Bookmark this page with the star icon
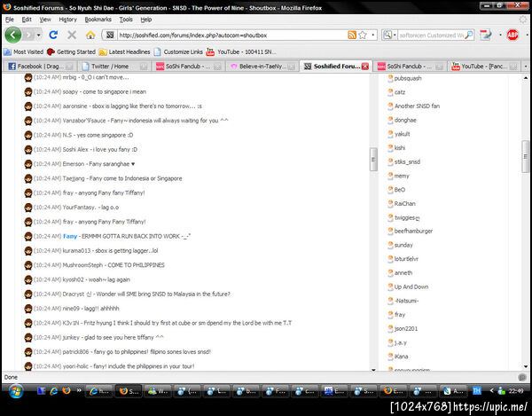This screenshot has width=532, height=416. [363, 35]
